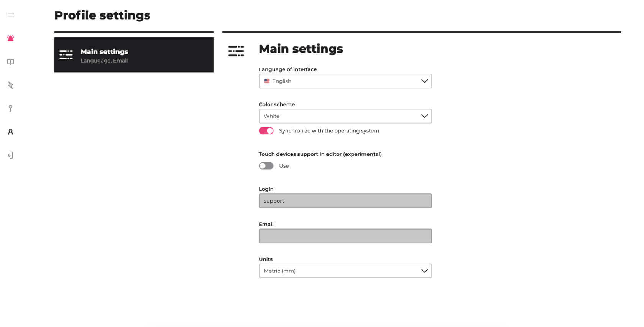This screenshot has height=327, width=644.
Task: Enable touch devices support in editor
Action: (266, 165)
